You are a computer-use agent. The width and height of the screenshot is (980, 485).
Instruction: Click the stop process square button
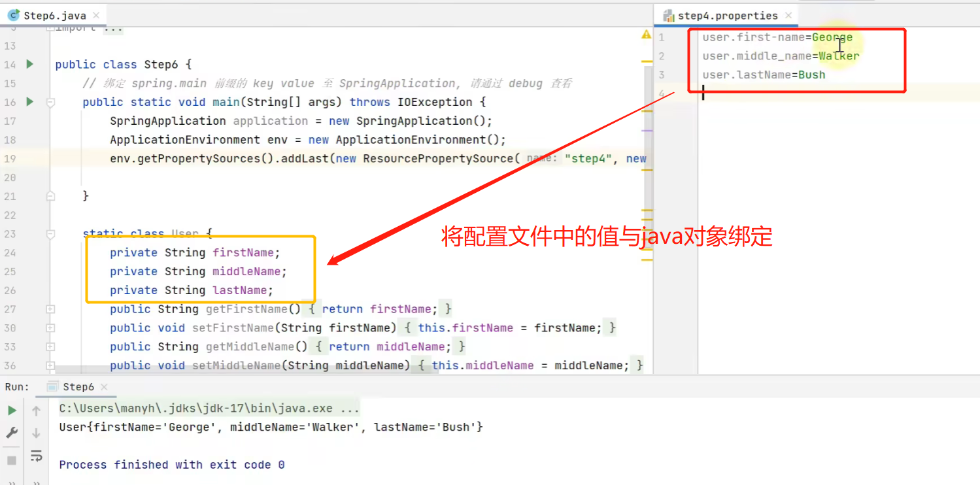[x=12, y=460]
